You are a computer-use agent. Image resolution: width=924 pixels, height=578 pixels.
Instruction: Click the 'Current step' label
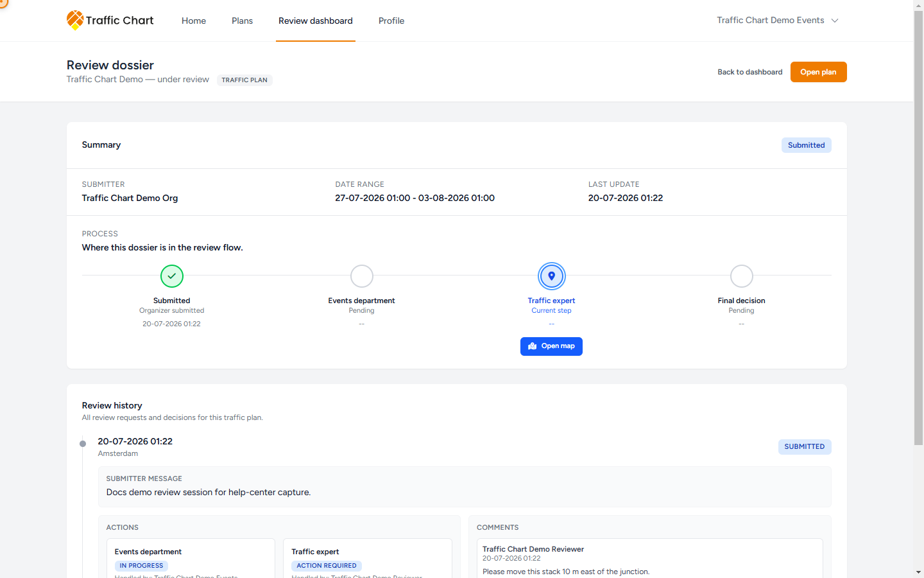click(552, 310)
